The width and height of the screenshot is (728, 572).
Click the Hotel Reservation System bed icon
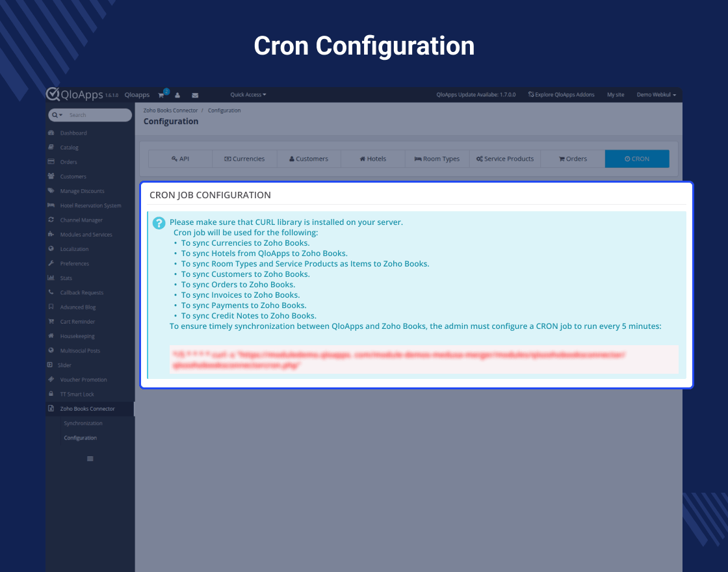click(51, 205)
